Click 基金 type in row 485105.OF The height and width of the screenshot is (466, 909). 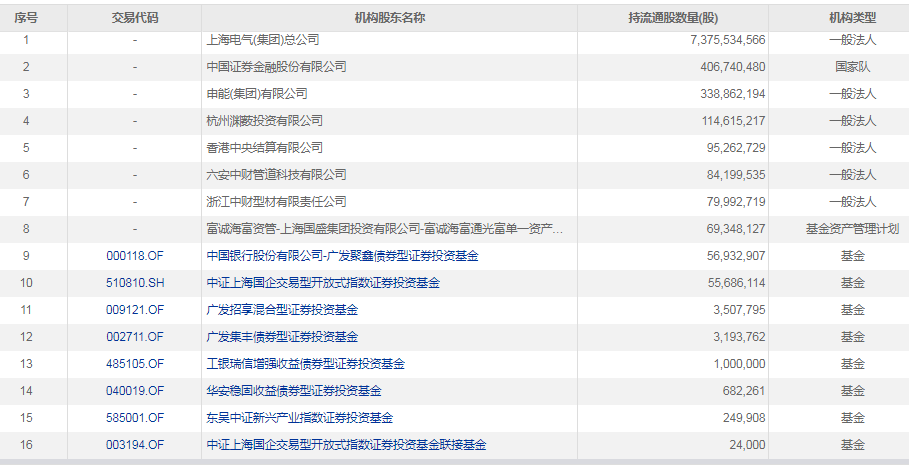[852, 364]
